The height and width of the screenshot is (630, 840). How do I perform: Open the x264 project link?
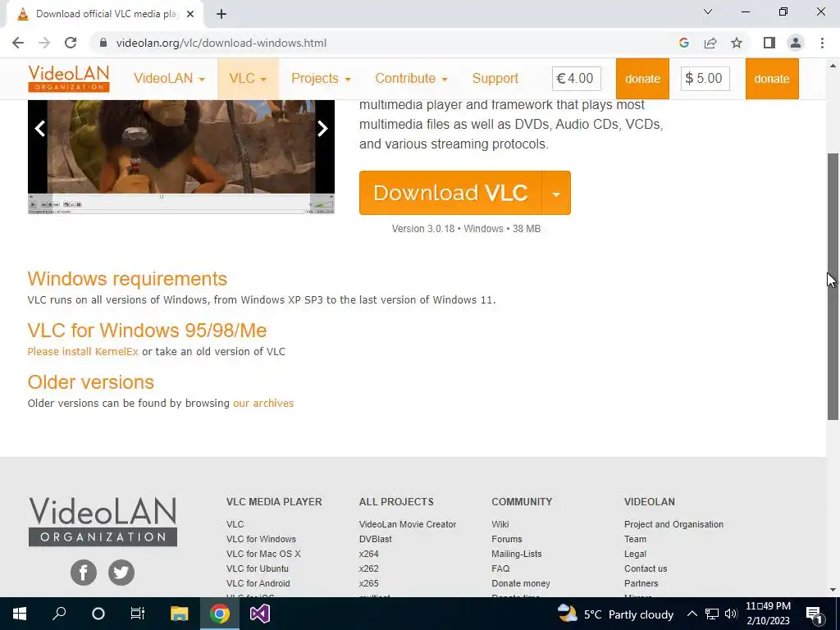368,554
